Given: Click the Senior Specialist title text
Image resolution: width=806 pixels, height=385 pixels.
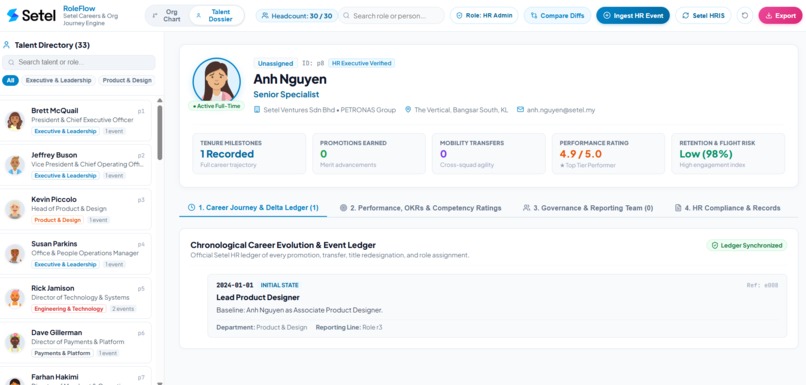Looking at the screenshot, I should [286, 95].
